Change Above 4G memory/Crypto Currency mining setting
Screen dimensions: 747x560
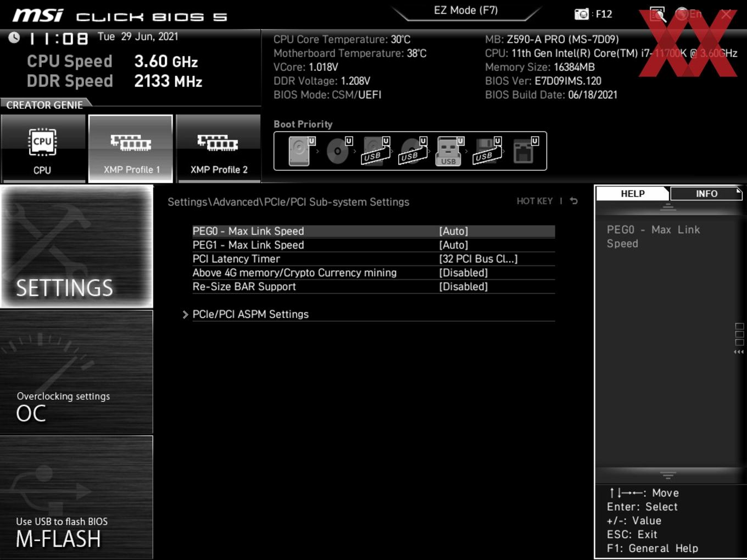[x=374, y=273]
